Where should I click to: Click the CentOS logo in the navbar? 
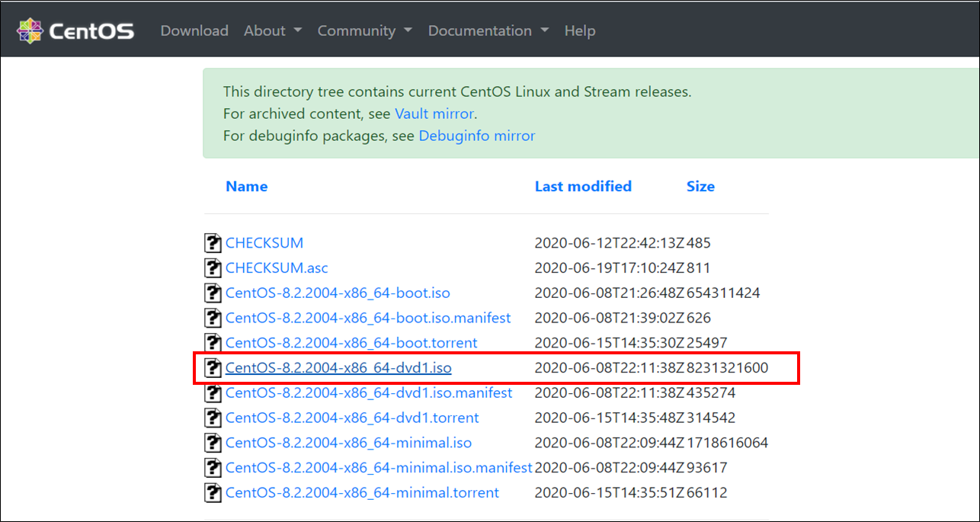click(x=76, y=31)
